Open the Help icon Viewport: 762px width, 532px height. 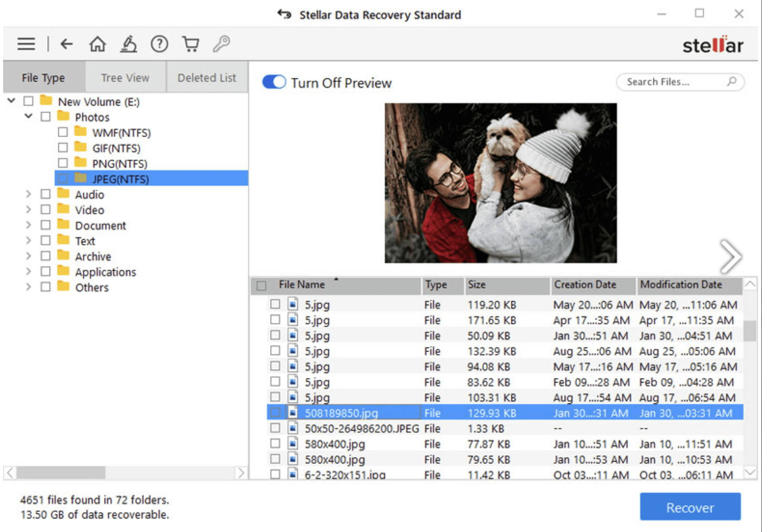click(159, 44)
